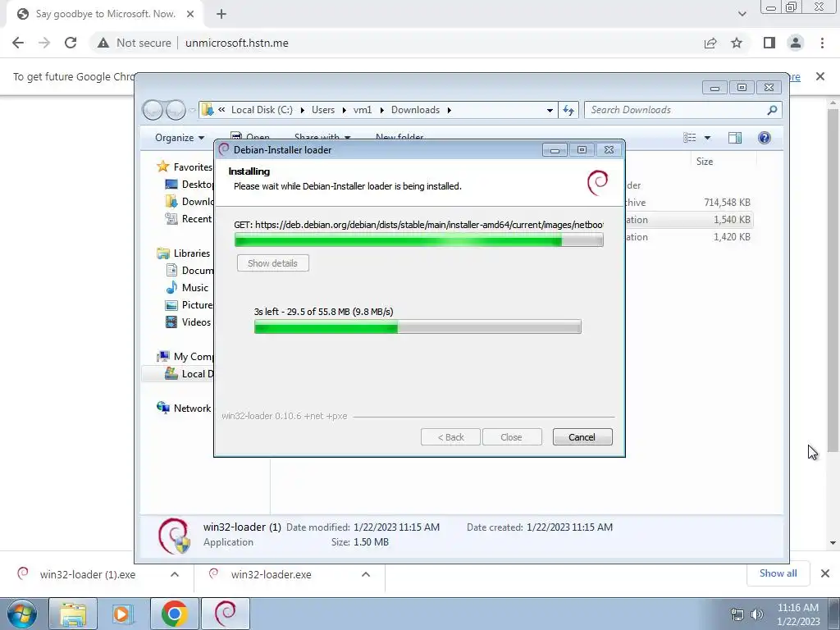This screenshot has height=630, width=840.
Task: Reload the unmicrosoft.hstn.me page
Action: [x=71, y=43]
